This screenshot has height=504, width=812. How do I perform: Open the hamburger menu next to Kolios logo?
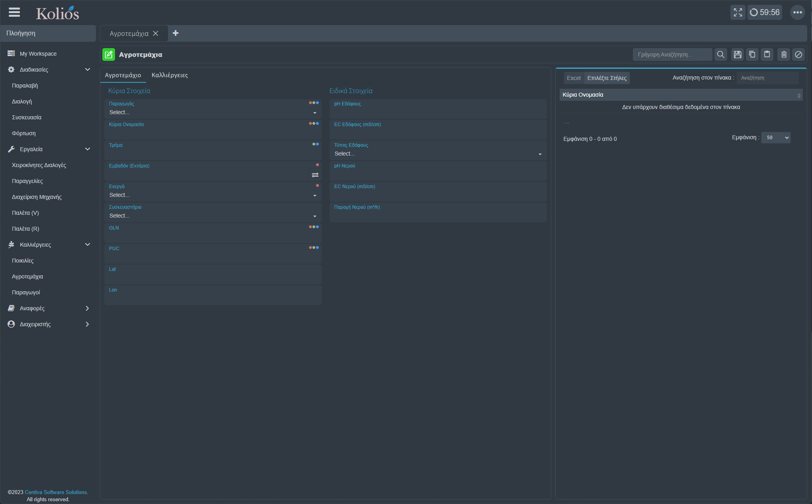point(14,12)
